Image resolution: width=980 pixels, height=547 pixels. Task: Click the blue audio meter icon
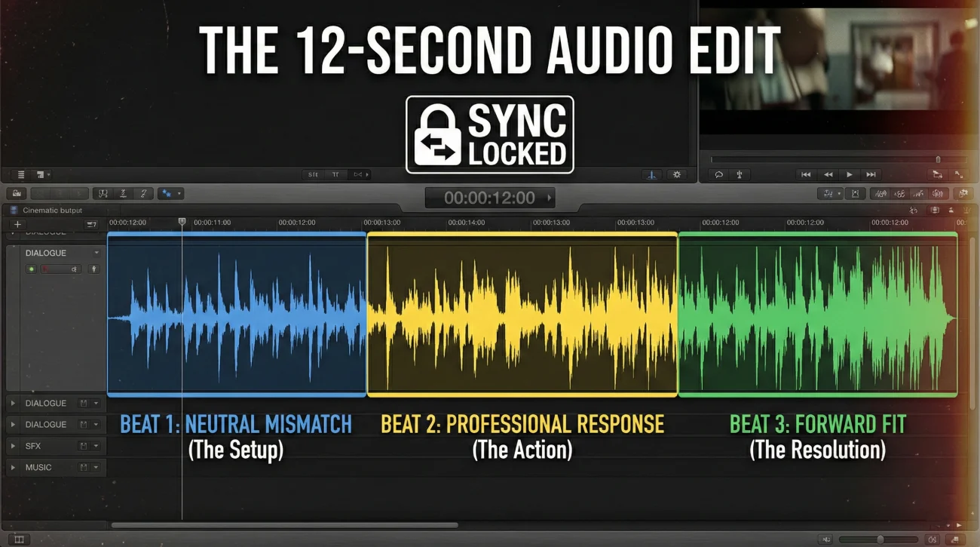[x=652, y=174]
